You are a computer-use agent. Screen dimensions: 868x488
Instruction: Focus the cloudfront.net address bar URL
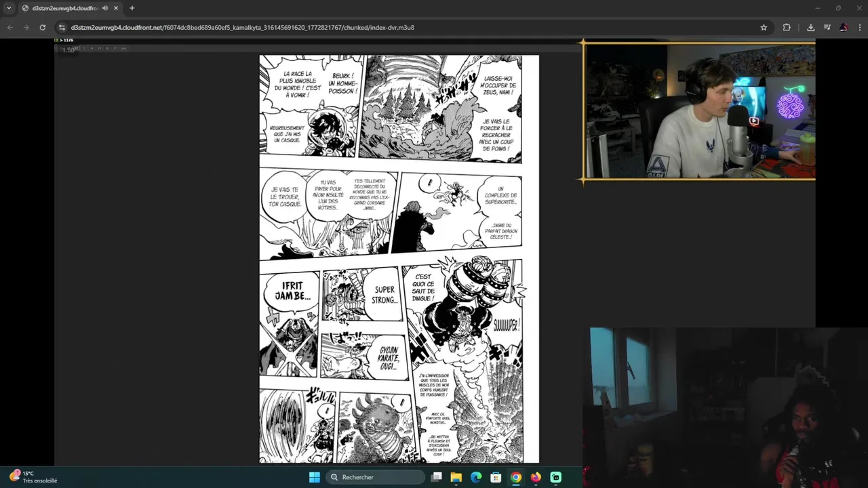(x=242, y=27)
